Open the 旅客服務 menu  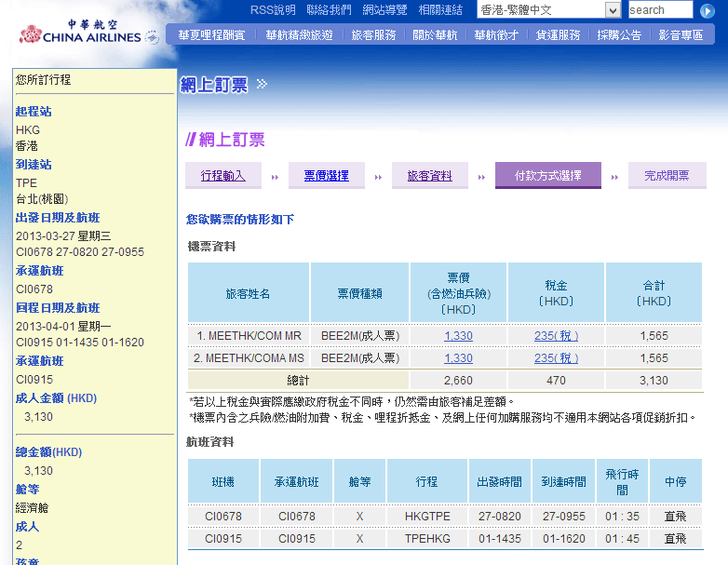(373, 35)
